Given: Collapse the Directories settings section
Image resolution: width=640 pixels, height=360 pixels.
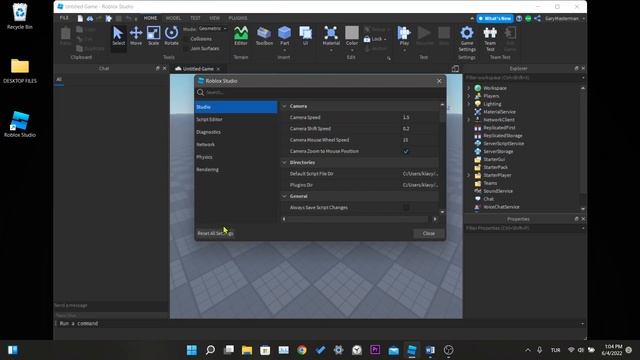Looking at the screenshot, I should pyautogui.click(x=284, y=162).
